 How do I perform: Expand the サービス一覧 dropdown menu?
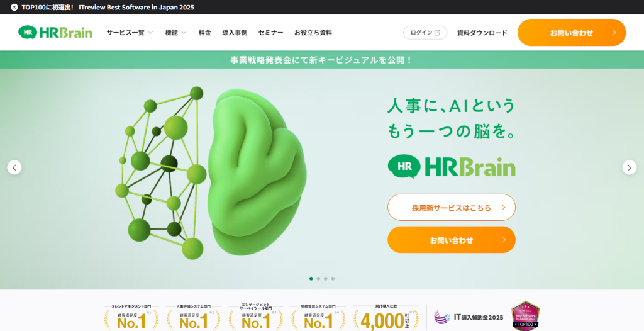(130, 33)
